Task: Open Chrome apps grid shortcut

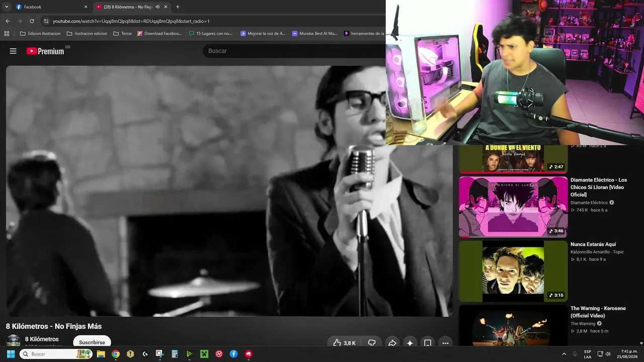Action: [7, 34]
